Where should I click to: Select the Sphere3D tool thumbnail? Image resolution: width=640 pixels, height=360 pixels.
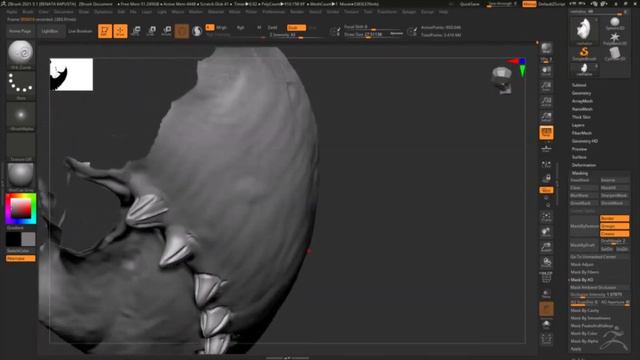click(614, 24)
